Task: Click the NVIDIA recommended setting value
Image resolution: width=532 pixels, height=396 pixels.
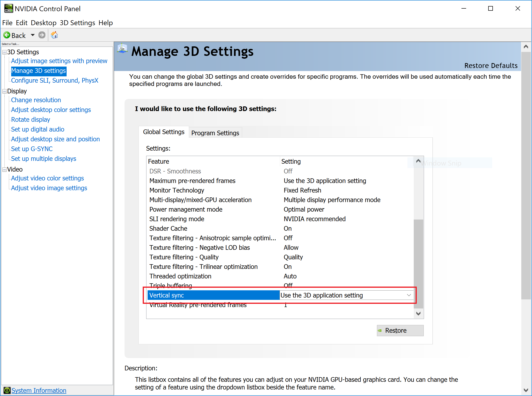Action: coord(315,219)
